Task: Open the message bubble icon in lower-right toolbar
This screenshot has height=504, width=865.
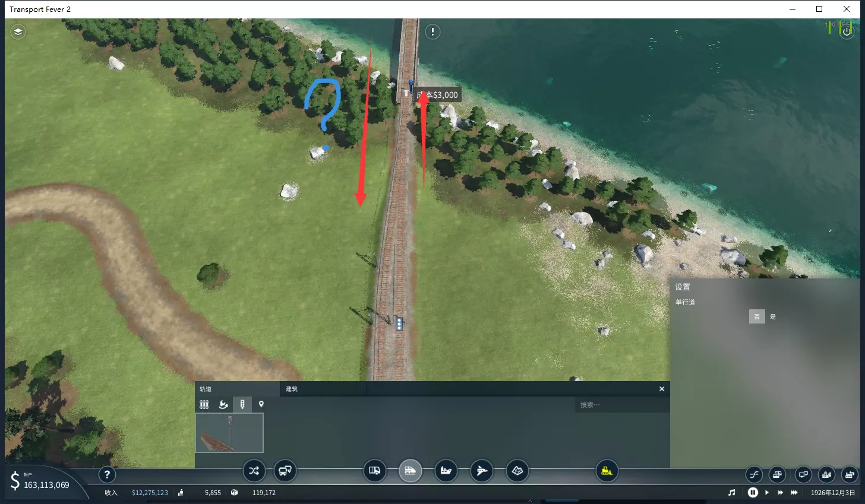Action: (x=803, y=474)
